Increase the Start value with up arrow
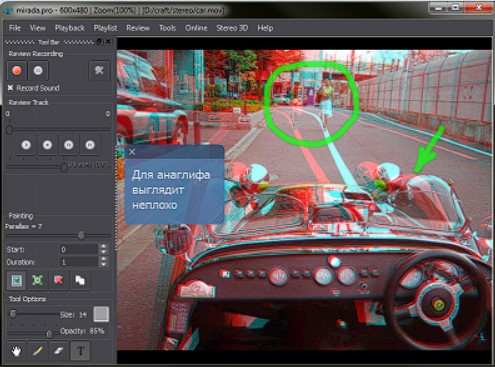Image resolution: width=495 pixels, height=367 pixels. 104,247
